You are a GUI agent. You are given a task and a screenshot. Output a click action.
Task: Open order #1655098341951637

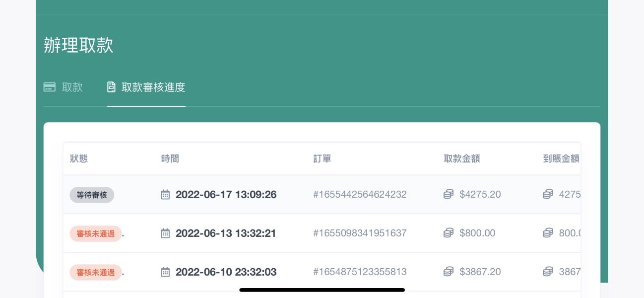(360, 233)
